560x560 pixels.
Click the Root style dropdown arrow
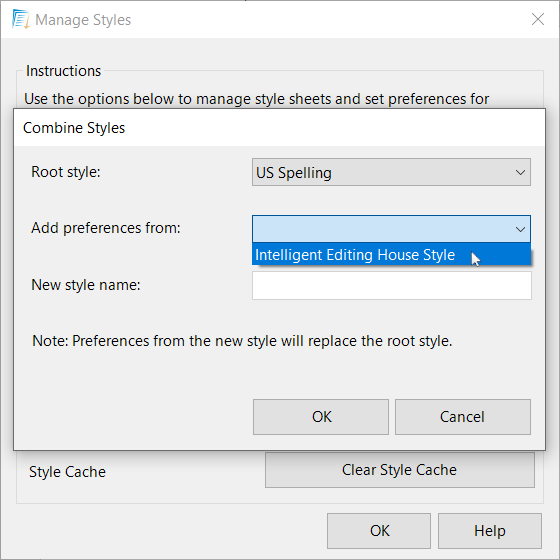520,172
